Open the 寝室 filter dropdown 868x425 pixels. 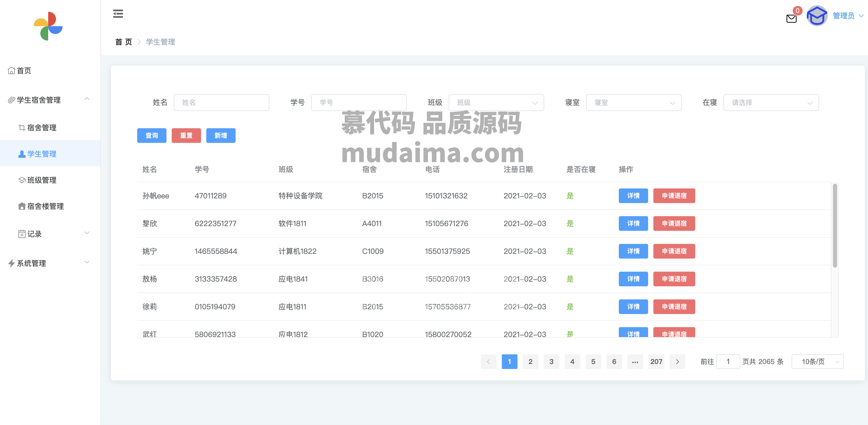click(x=633, y=103)
